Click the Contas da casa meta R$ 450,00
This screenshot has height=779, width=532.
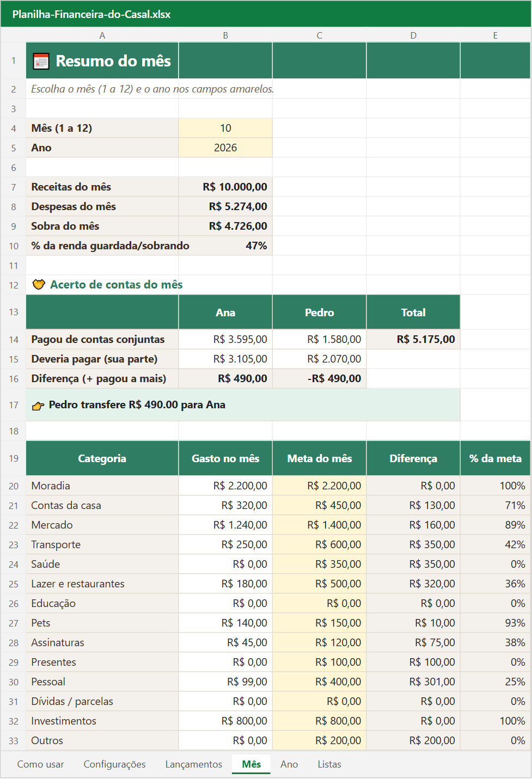(320, 505)
